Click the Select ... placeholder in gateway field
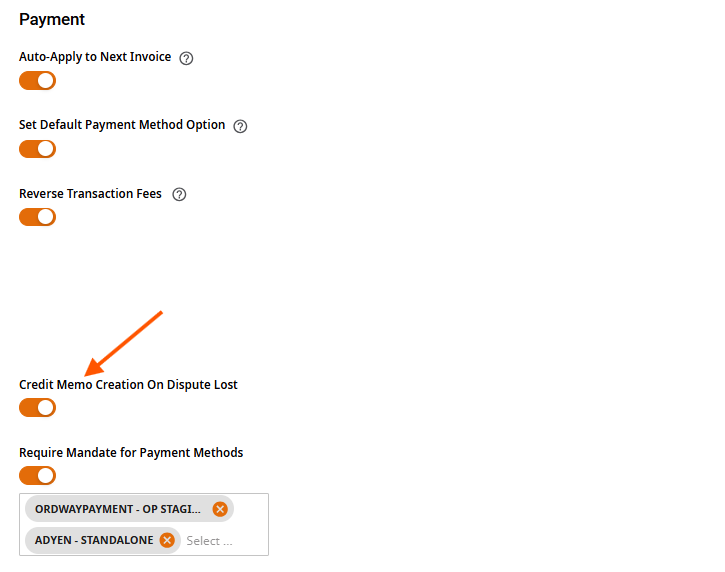 [209, 541]
